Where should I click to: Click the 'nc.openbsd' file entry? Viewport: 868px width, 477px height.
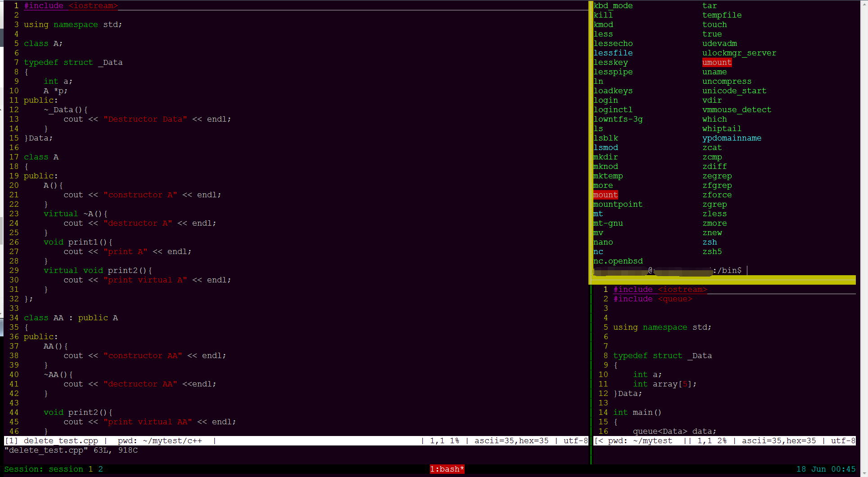[x=618, y=261]
